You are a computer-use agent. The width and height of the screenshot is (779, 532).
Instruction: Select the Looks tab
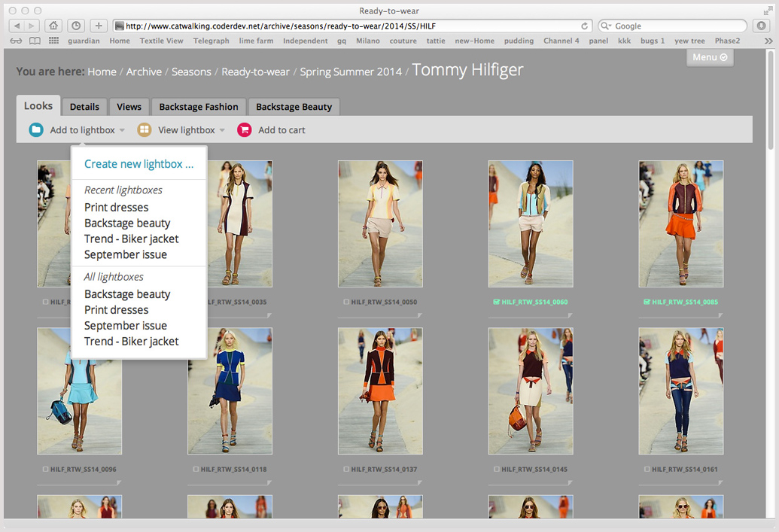38,106
